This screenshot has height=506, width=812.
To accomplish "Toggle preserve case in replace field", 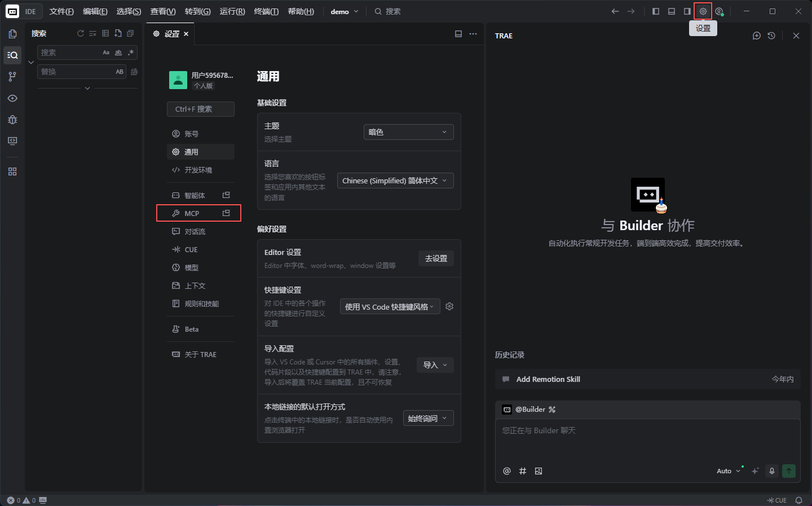I will click(x=120, y=72).
